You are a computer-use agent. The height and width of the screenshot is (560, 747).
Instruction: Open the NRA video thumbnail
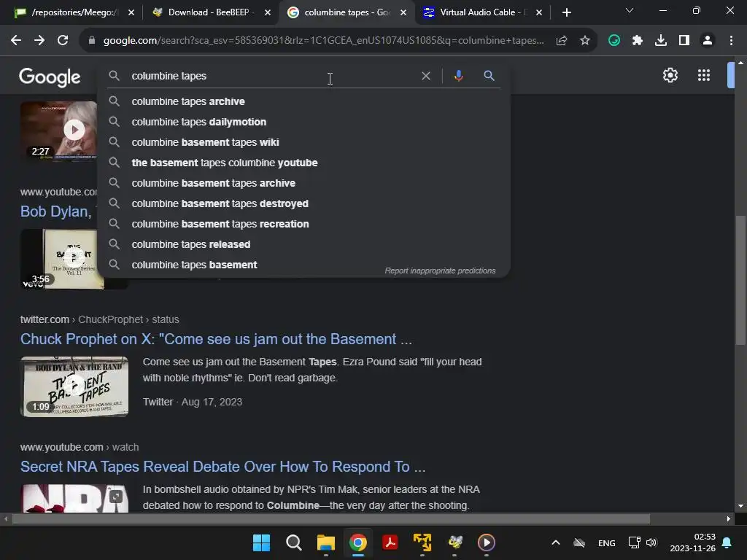click(x=74, y=498)
